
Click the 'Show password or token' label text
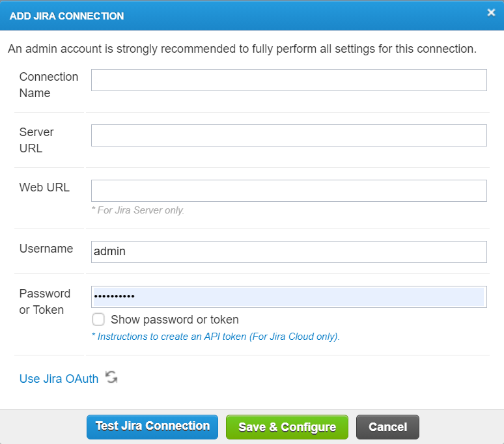(175, 320)
